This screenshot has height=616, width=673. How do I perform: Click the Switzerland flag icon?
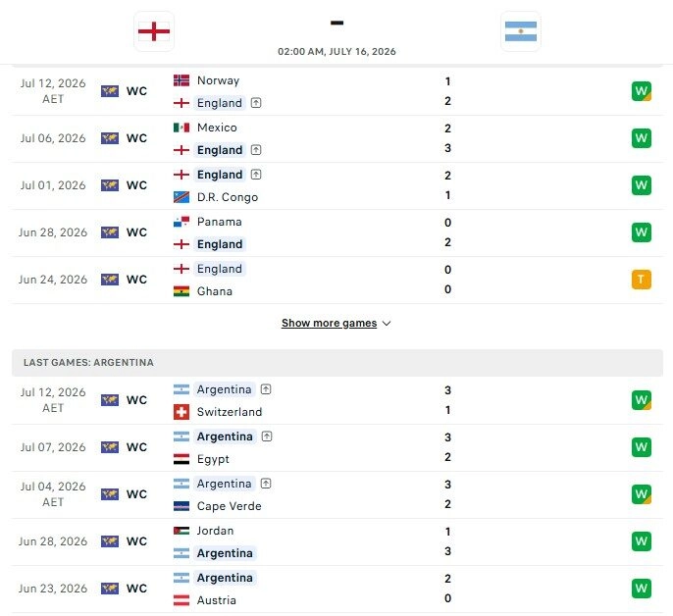click(181, 412)
